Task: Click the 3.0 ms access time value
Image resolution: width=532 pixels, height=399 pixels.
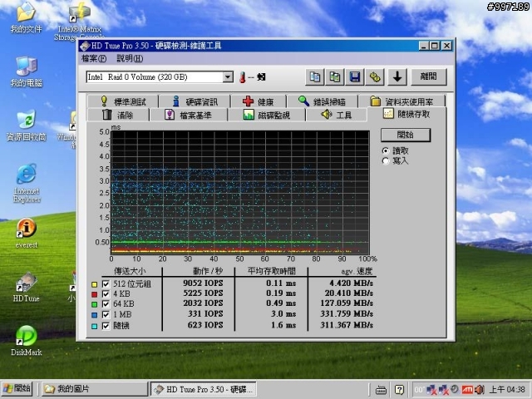Action: pos(283,314)
